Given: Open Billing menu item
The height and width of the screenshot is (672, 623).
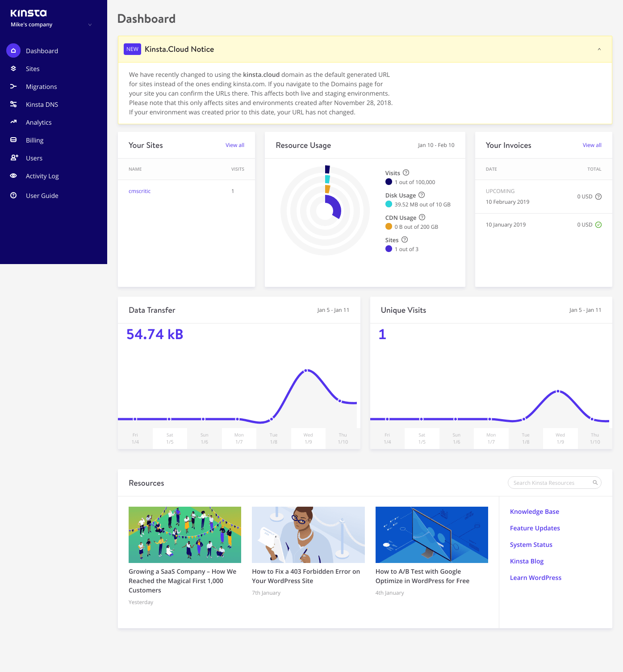Looking at the screenshot, I should point(35,140).
